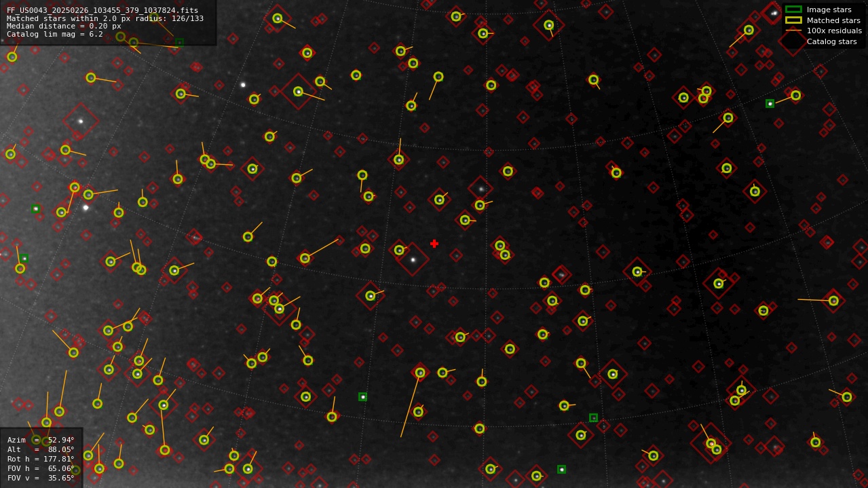The height and width of the screenshot is (488, 868).
Task: Click the orange line sample beside '100x residuals'
Action: click(x=793, y=31)
